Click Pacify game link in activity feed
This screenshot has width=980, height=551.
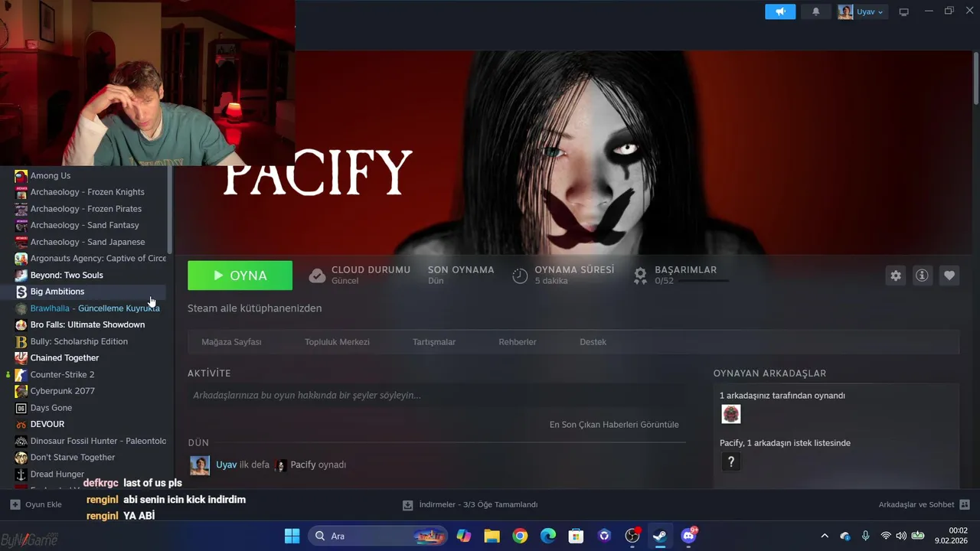303,465
